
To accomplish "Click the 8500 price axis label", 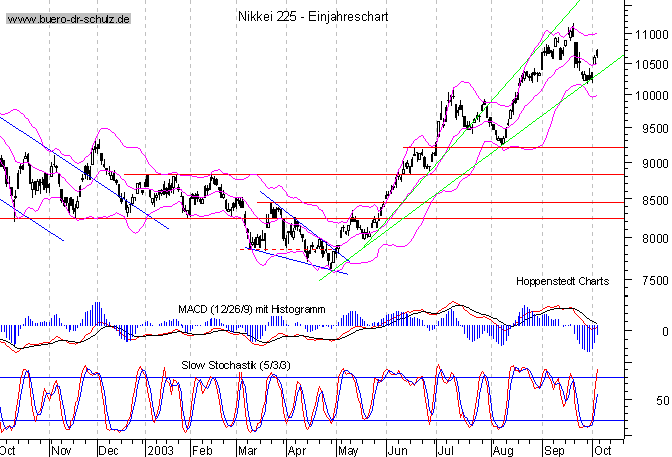I will [651, 200].
